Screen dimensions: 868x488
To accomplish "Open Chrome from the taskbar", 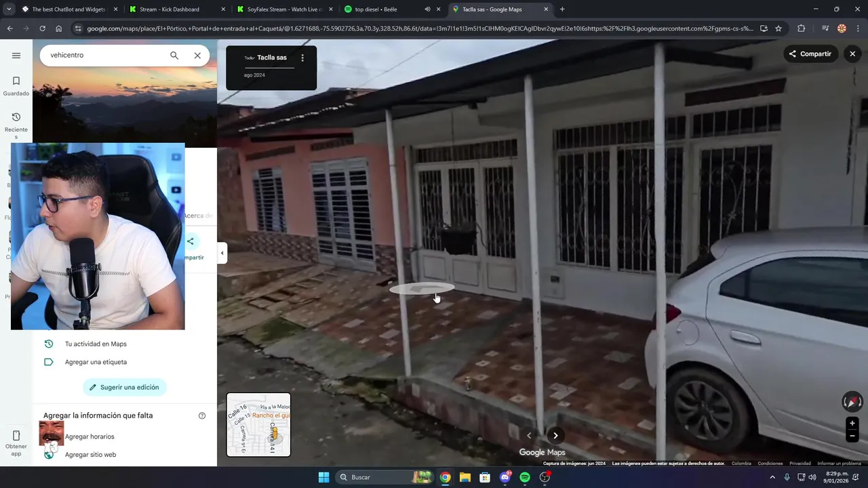I will pos(445,477).
